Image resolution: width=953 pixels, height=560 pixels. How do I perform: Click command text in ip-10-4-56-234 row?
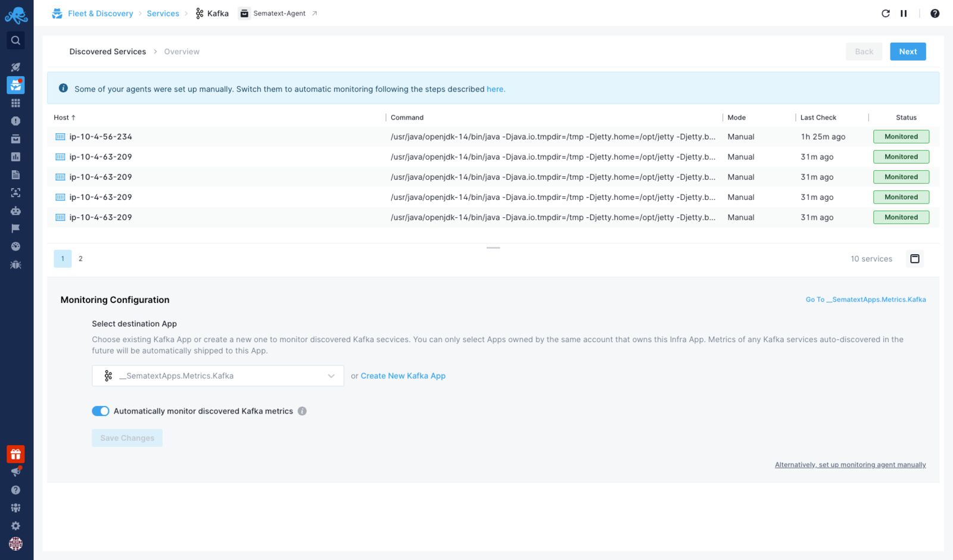pos(553,136)
